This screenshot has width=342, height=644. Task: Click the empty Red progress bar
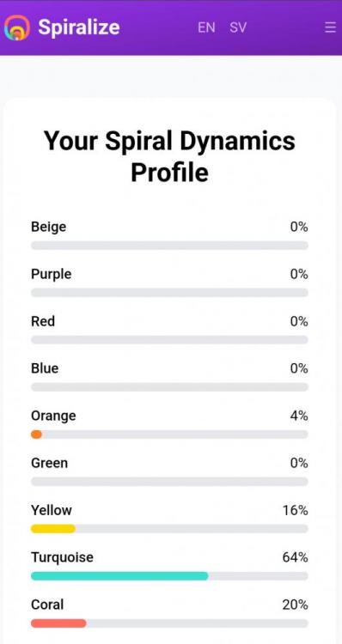coord(169,340)
